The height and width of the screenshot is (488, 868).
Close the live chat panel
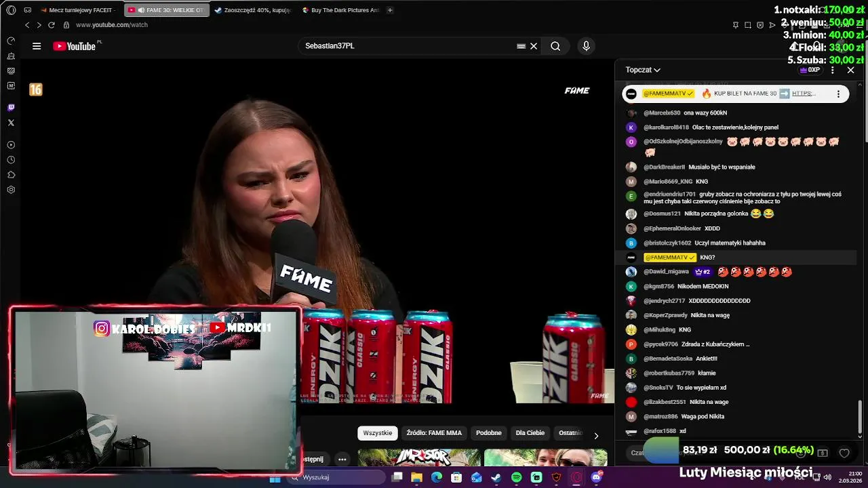coord(850,70)
